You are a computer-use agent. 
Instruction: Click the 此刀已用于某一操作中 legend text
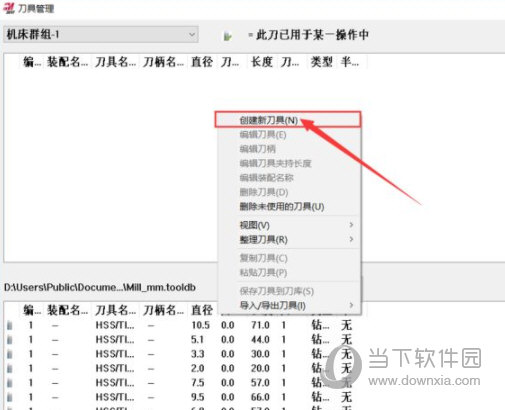coord(312,35)
